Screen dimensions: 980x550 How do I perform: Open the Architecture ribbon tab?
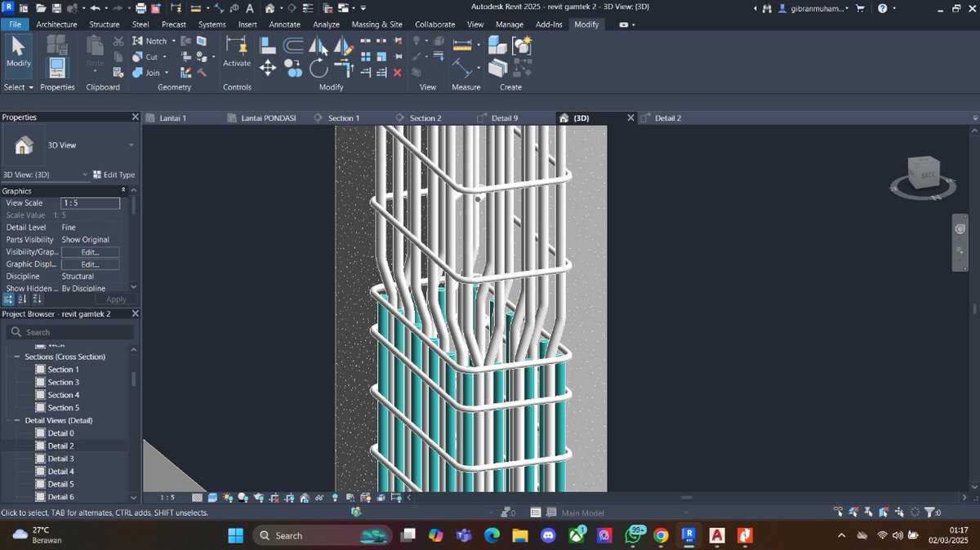56,24
